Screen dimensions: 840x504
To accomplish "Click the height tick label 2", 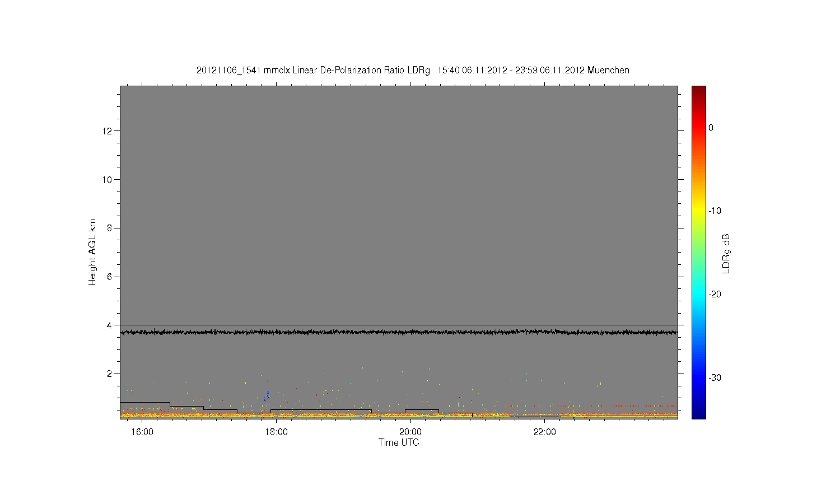I will coord(110,374).
